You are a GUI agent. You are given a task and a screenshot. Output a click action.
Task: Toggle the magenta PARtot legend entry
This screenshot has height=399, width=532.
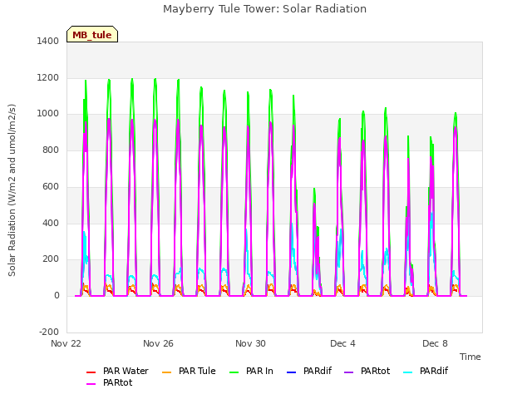[x=109, y=382]
